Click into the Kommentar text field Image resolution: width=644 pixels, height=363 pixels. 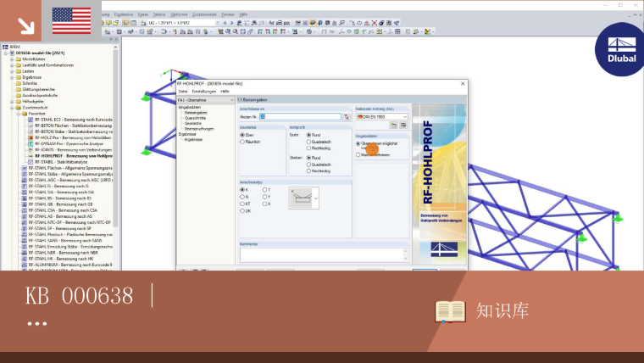325,255
